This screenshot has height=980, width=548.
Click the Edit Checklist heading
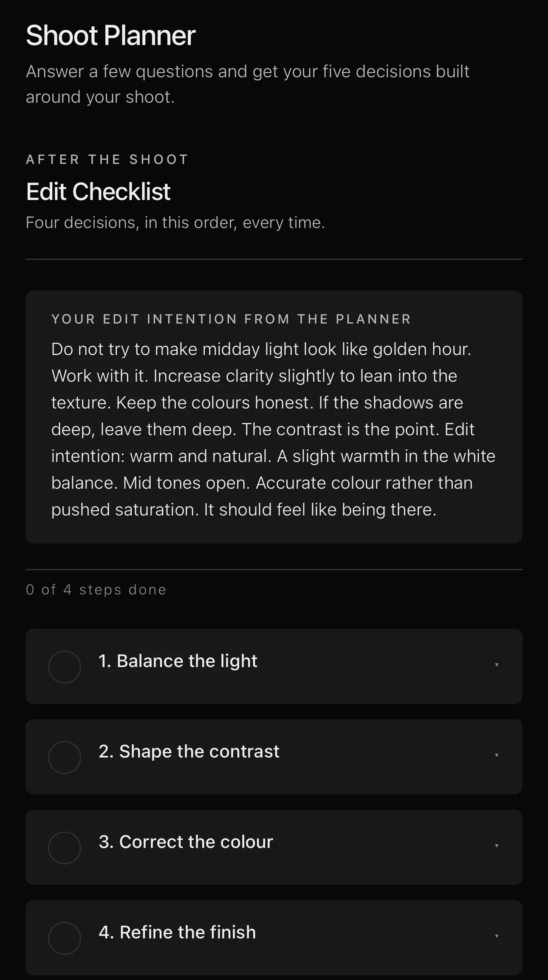98,191
